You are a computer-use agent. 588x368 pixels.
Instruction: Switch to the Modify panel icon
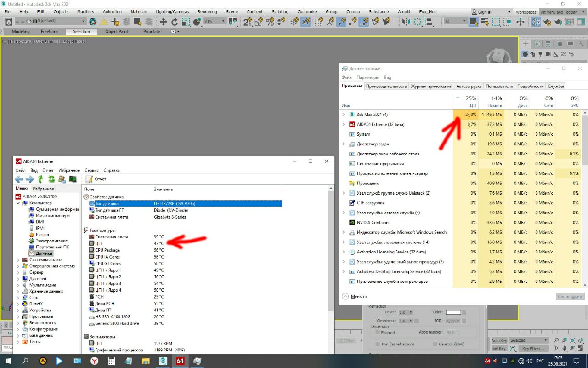(537, 44)
